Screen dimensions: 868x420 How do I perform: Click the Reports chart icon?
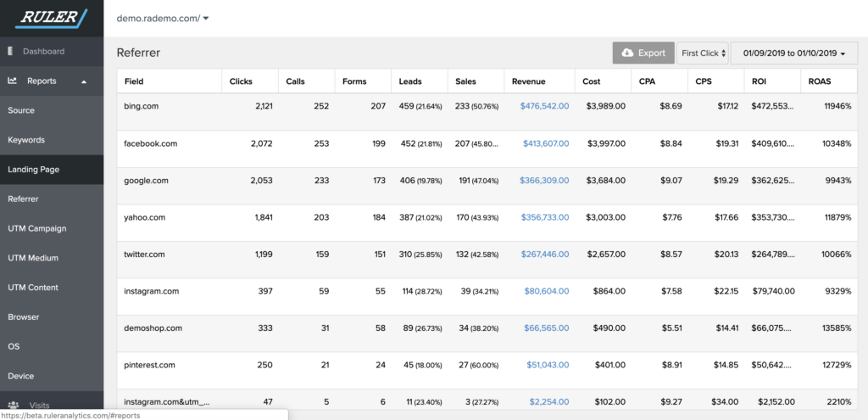click(x=12, y=81)
